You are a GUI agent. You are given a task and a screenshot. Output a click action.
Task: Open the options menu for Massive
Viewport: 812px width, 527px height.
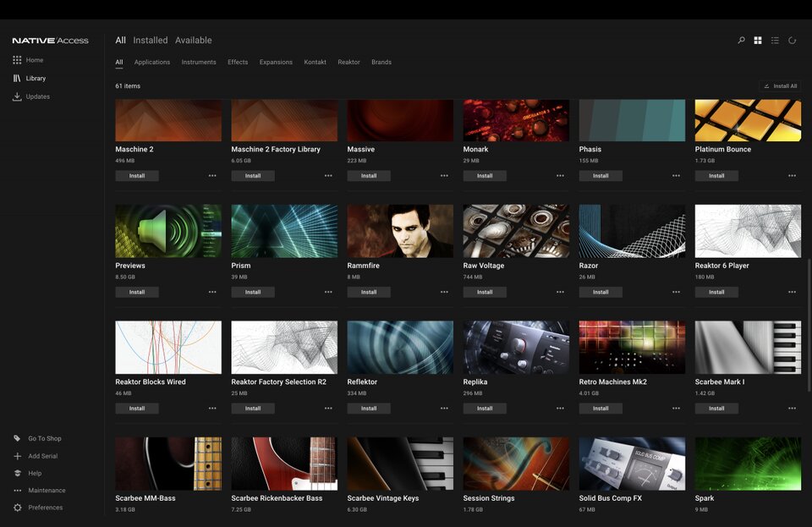(x=443, y=175)
